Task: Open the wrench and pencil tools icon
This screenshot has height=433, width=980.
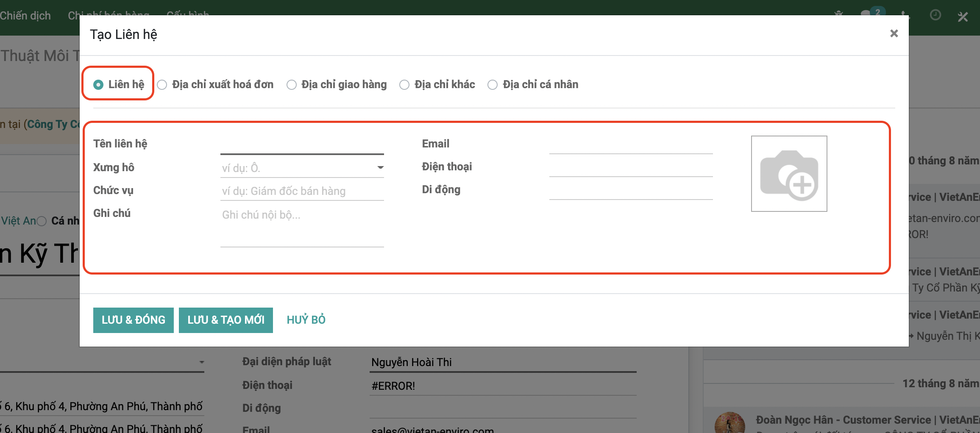Action: [963, 17]
